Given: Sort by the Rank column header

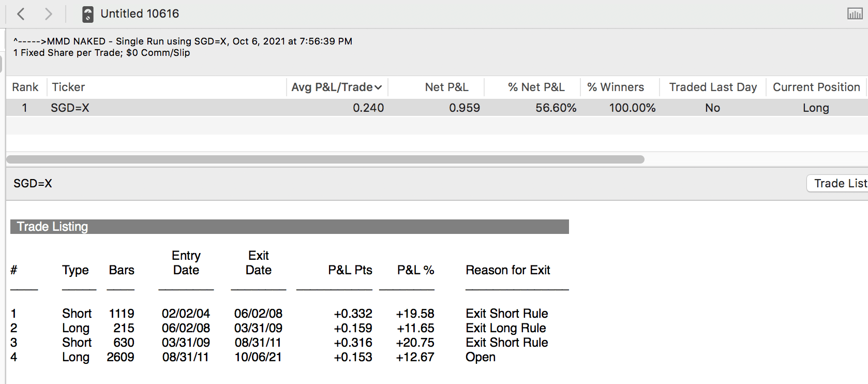Looking at the screenshot, I should pyautogui.click(x=25, y=87).
